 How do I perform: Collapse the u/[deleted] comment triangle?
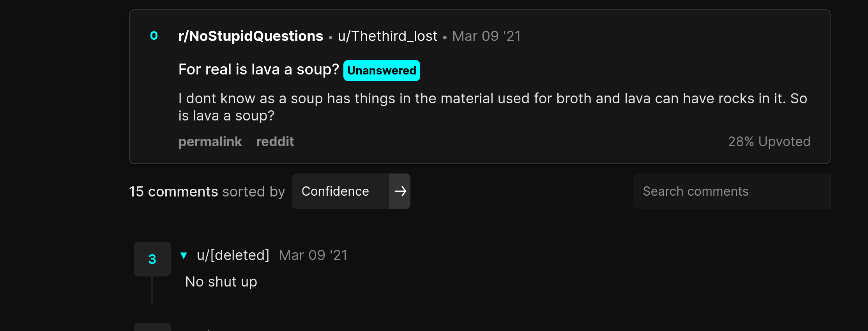[x=184, y=255]
